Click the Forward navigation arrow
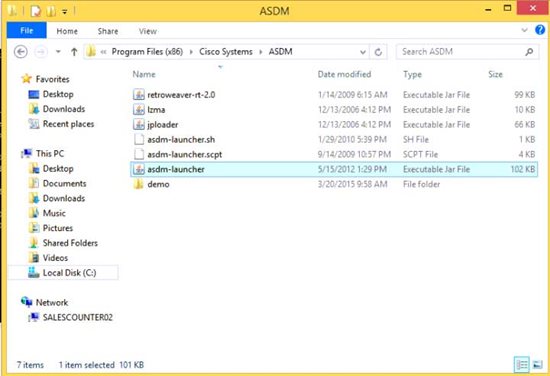 coord(41,52)
